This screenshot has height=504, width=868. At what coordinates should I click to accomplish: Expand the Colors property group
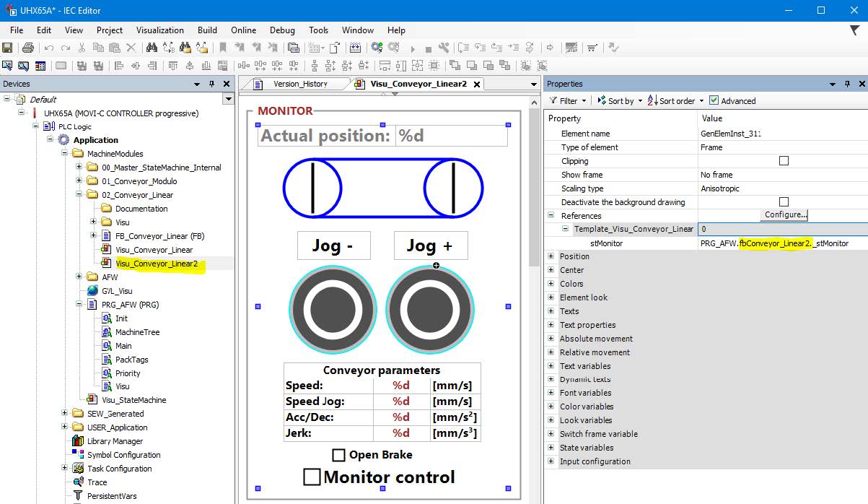tap(552, 284)
